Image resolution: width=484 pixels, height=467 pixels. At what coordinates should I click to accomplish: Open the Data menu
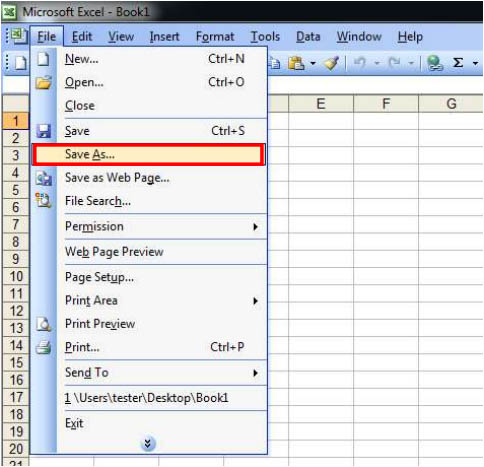click(x=308, y=36)
